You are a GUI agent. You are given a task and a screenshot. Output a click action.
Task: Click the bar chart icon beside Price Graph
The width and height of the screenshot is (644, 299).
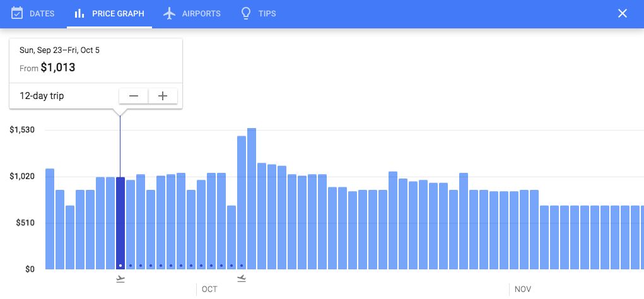click(x=79, y=13)
